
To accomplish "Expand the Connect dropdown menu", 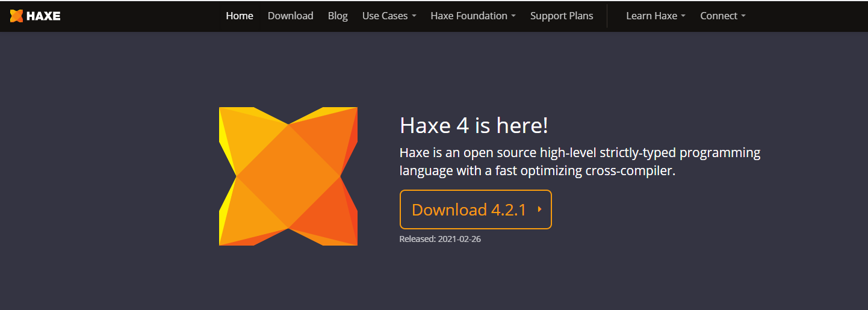I will click(x=722, y=16).
